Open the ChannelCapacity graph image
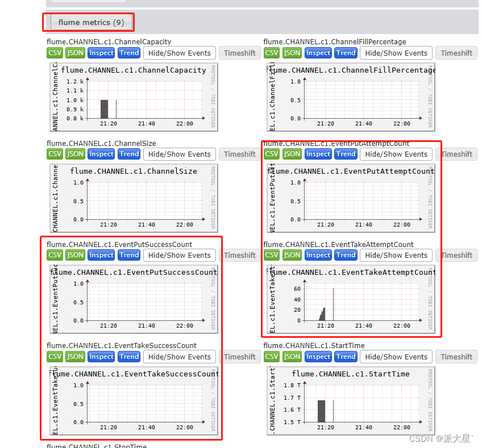The width and height of the screenshot is (482, 448). 134,97
